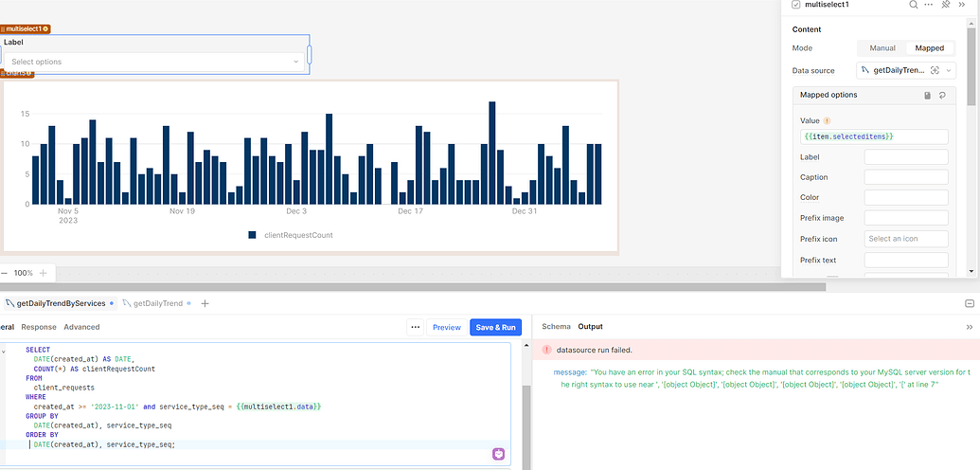The width and height of the screenshot is (980, 470).
Task: Click the Mapped options reset icon
Action: 942,95
